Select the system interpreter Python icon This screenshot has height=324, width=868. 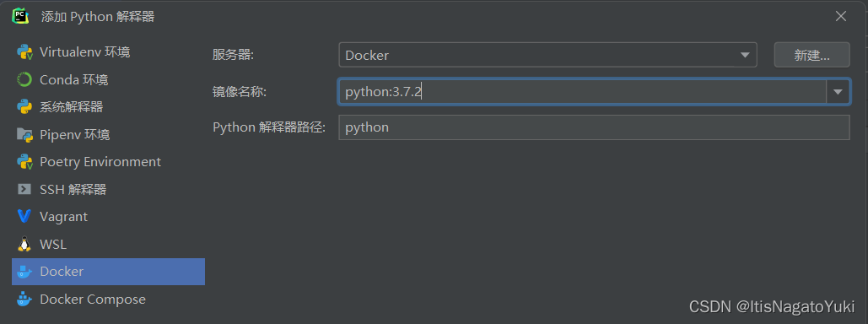24,106
